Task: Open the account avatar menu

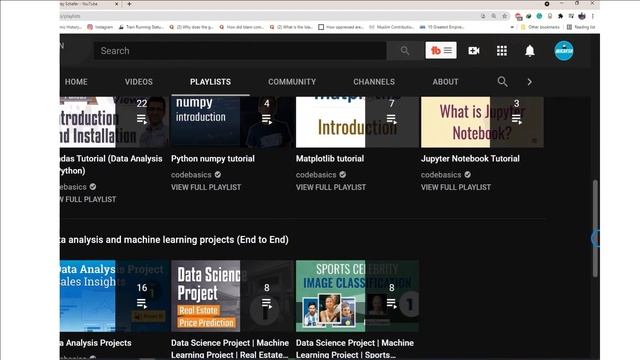Action: tap(564, 51)
